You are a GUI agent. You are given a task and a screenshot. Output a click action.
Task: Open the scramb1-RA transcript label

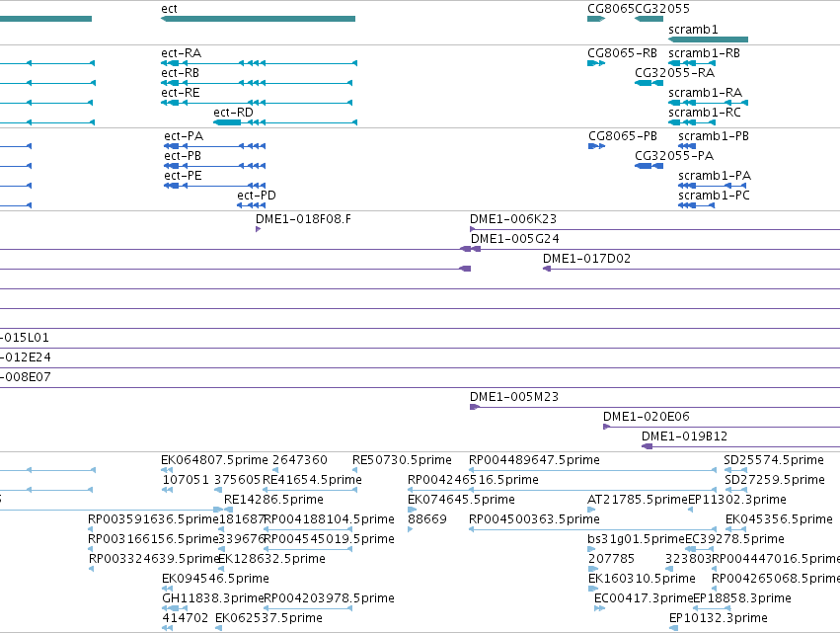click(705, 93)
